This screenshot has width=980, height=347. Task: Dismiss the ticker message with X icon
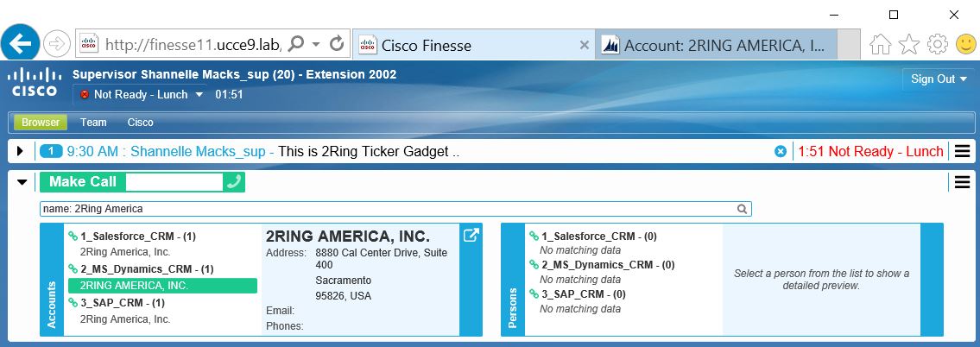781,151
